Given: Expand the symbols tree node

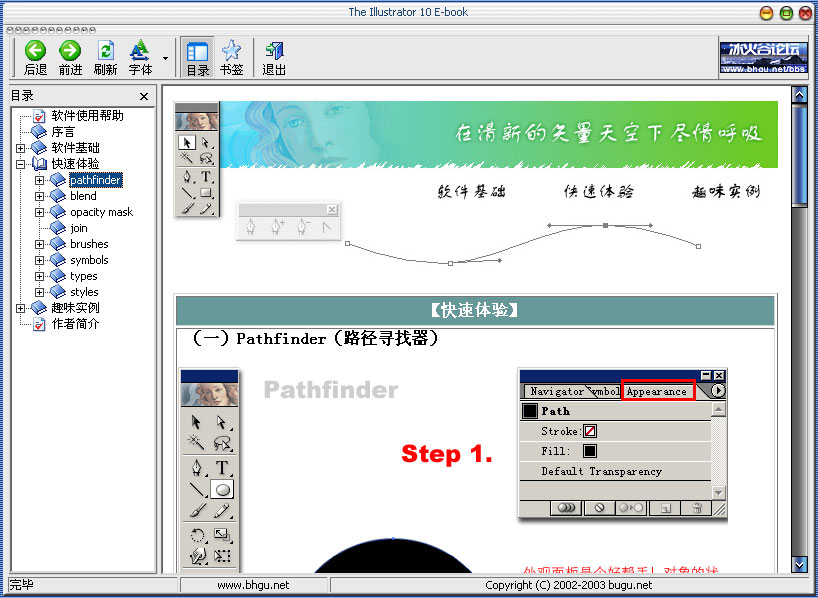Looking at the screenshot, I should 39,260.
